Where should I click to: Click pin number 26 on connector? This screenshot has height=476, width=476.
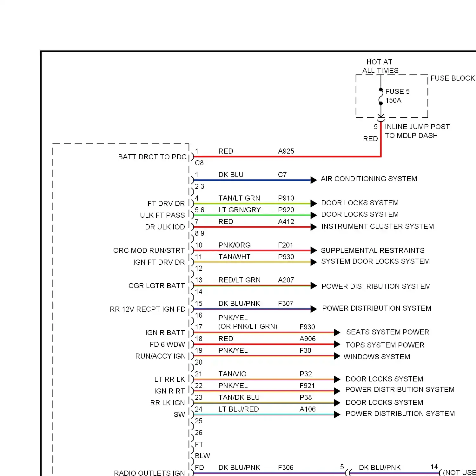[199, 433]
